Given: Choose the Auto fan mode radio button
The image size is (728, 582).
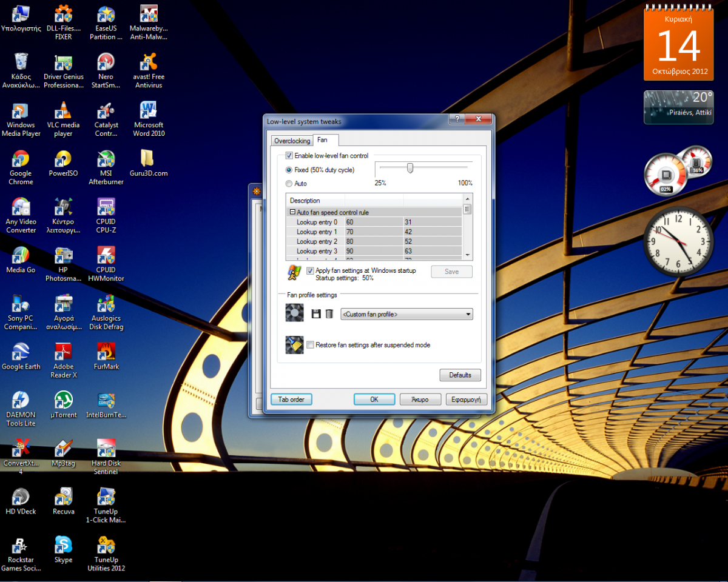Looking at the screenshot, I should [289, 183].
